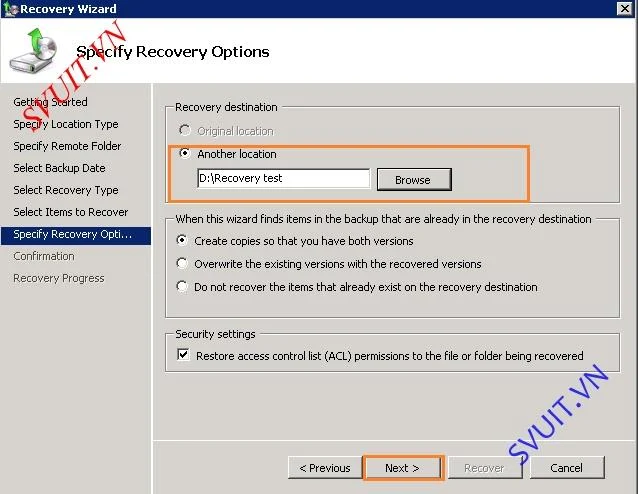This screenshot has height=494, width=638.
Task: Click the backup disk recovery icon in the header
Action: 33,51
